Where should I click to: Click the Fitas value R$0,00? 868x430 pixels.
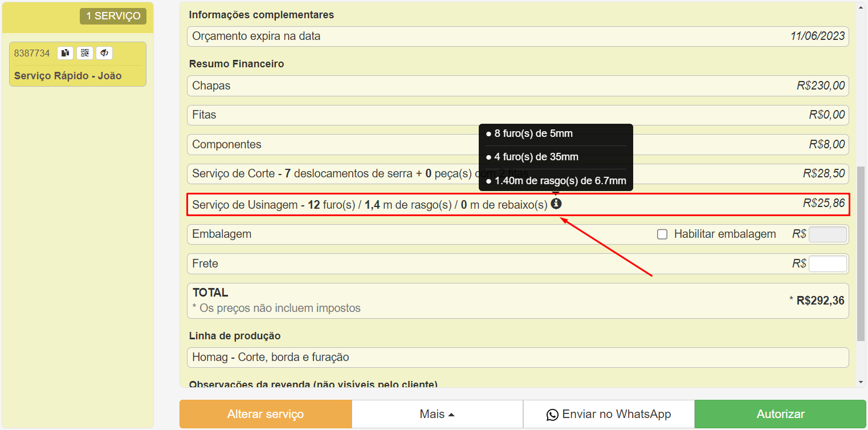click(827, 115)
